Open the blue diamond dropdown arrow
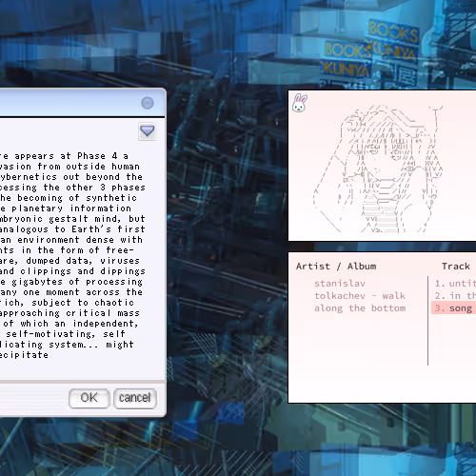 [x=148, y=131]
